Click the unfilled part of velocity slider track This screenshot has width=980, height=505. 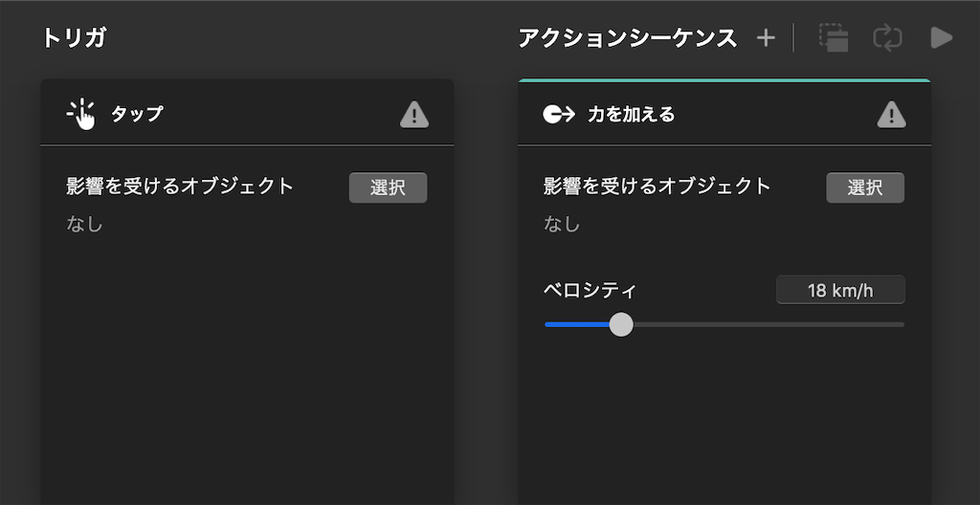tap(768, 324)
